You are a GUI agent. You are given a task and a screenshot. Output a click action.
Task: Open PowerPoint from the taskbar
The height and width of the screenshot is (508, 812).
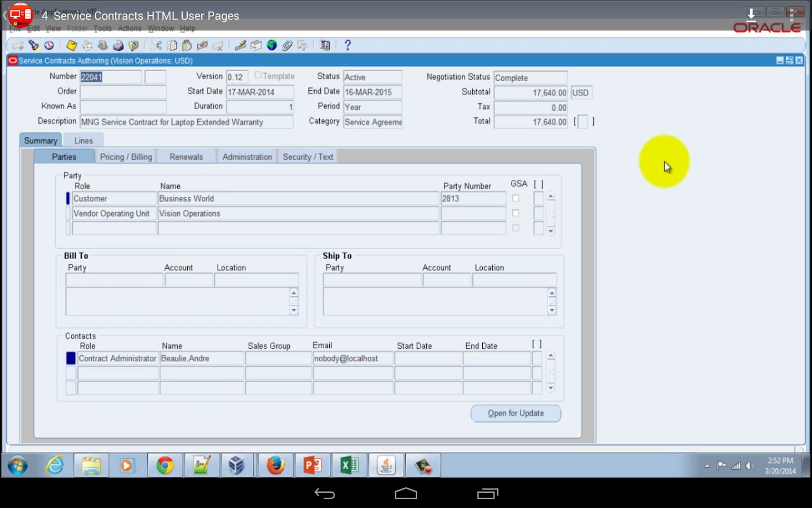tap(312, 466)
